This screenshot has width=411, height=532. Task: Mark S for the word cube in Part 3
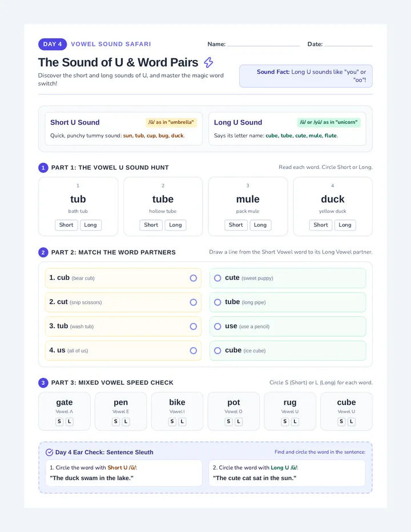[341, 422]
